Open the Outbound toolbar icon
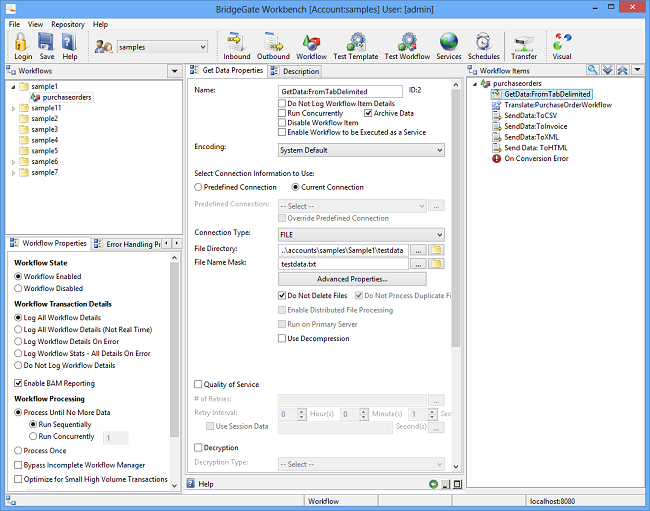This screenshot has width=650, height=511. pos(273,42)
